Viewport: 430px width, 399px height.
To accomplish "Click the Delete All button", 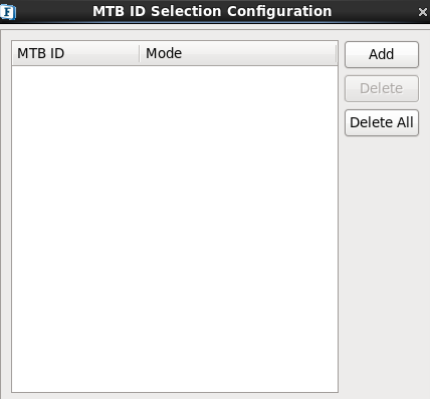I will pos(381,122).
